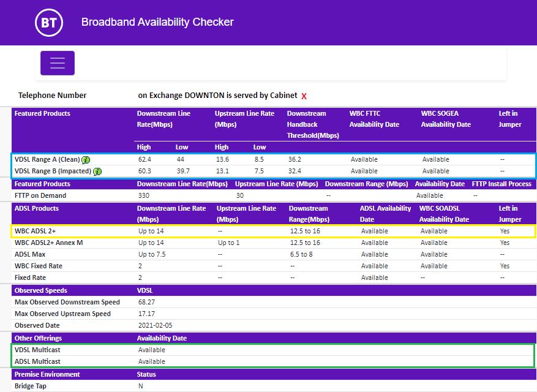Image resolution: width=537 pixels, height=392 pixels.
Task: Click info icon beside VDSL Range B (Impacted)
Action: click(97, 171)
